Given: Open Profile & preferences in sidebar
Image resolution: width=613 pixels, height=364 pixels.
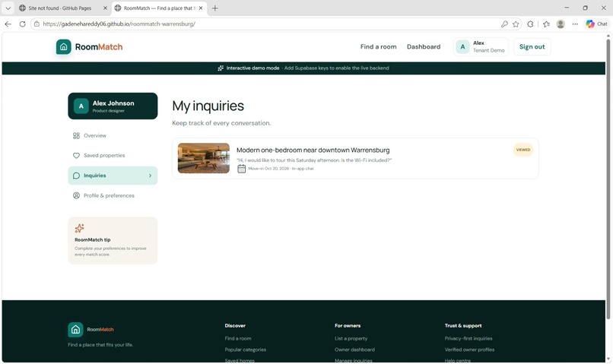Looking at the screenshot, I should pyautogui.click(x=113, y=195).
